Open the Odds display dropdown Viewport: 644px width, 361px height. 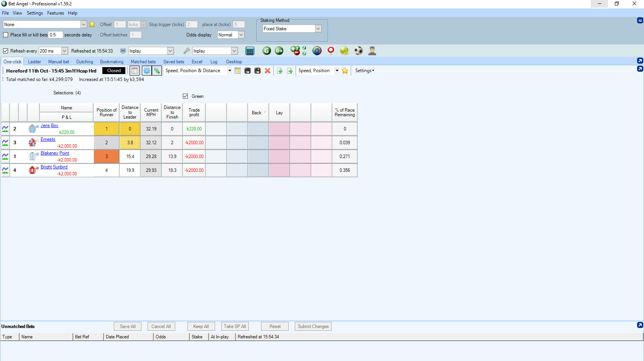point(241,35)
